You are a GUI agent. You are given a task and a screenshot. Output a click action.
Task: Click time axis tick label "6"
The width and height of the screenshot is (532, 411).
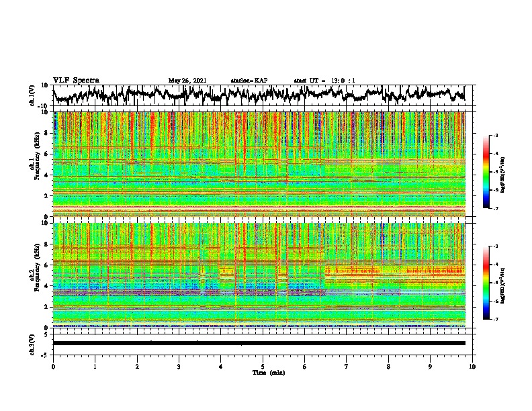click(304, 367)
